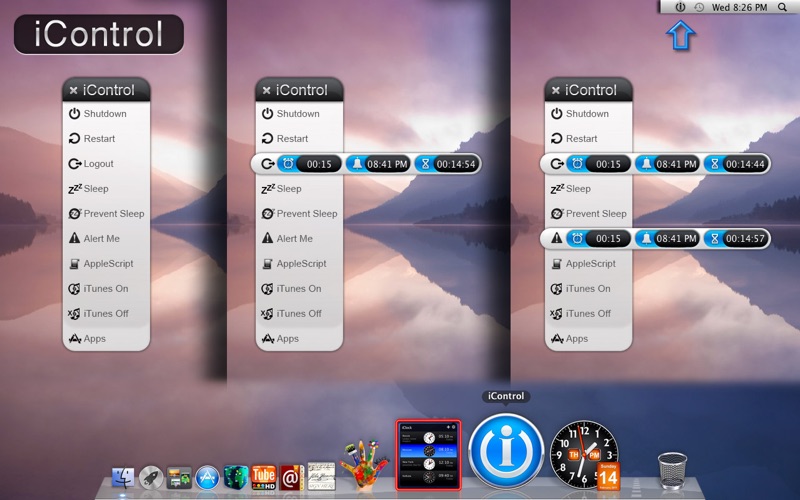Open the iClock world clocks thumbnail in Dock
The height and width of the screenshot is (500, 800).
pos(429,455)
